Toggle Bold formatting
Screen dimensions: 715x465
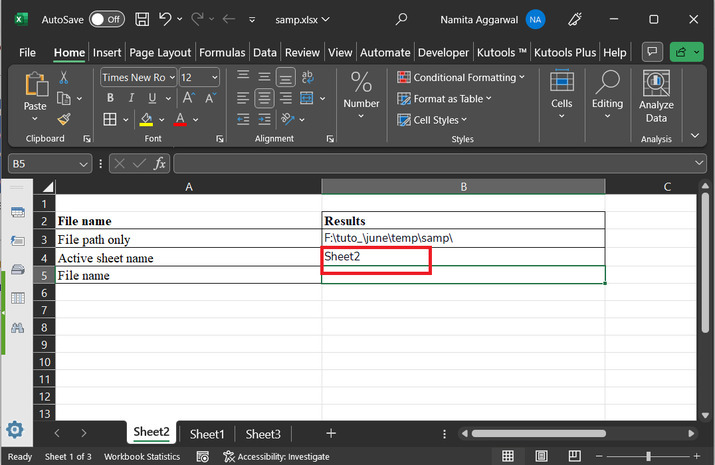tap(109, 98)
